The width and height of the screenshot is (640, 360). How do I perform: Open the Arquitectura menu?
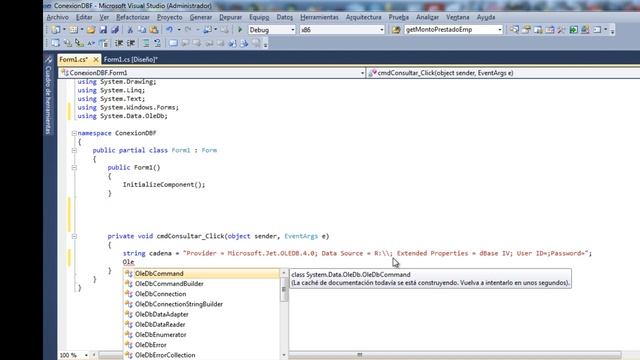point(363,17)
